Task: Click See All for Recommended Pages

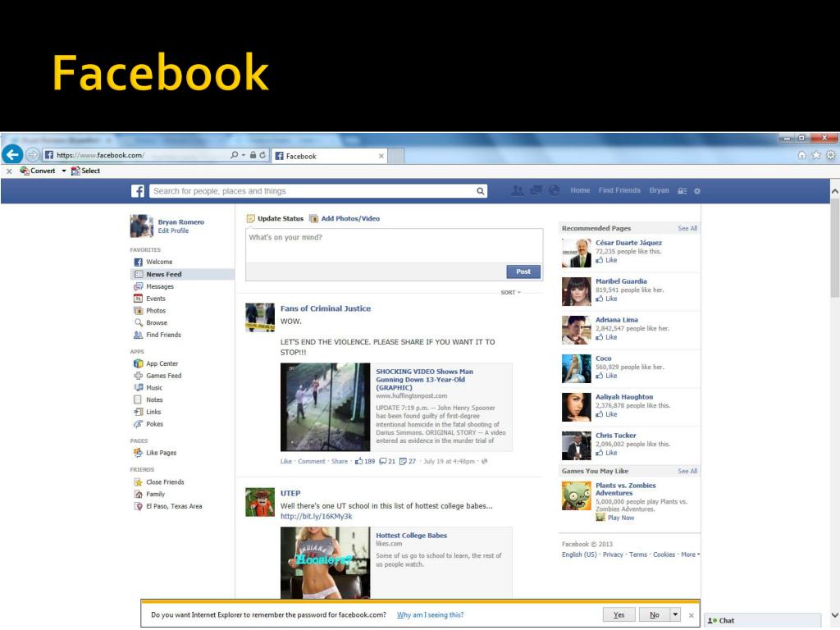Action: pos(687,228)
